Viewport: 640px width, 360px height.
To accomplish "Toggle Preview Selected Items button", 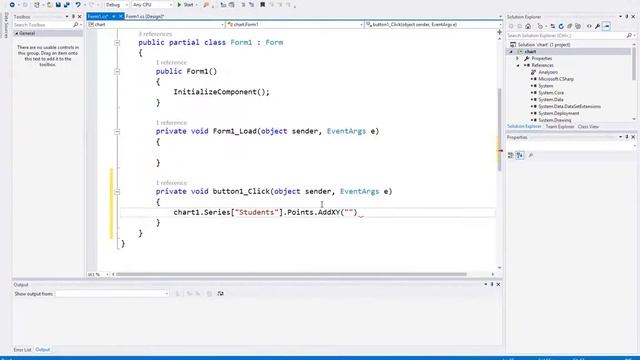I will click(607, 26).
